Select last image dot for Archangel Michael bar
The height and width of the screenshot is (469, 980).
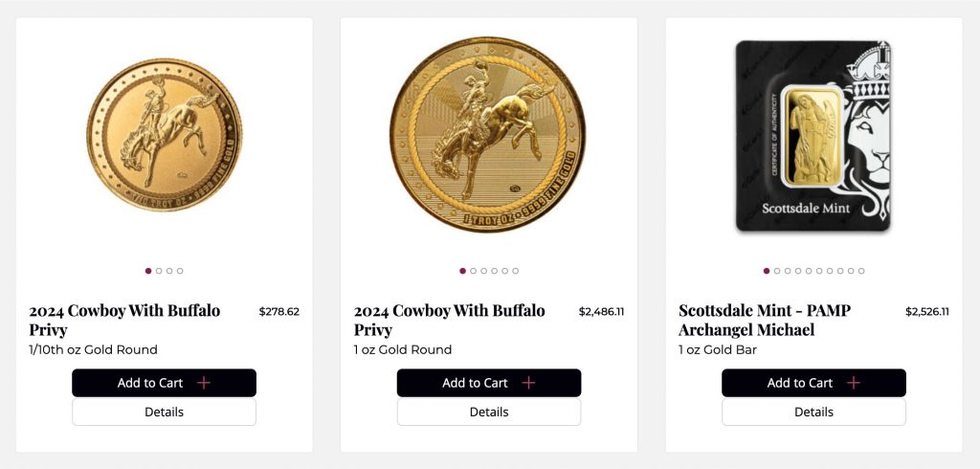coord(861,271)
